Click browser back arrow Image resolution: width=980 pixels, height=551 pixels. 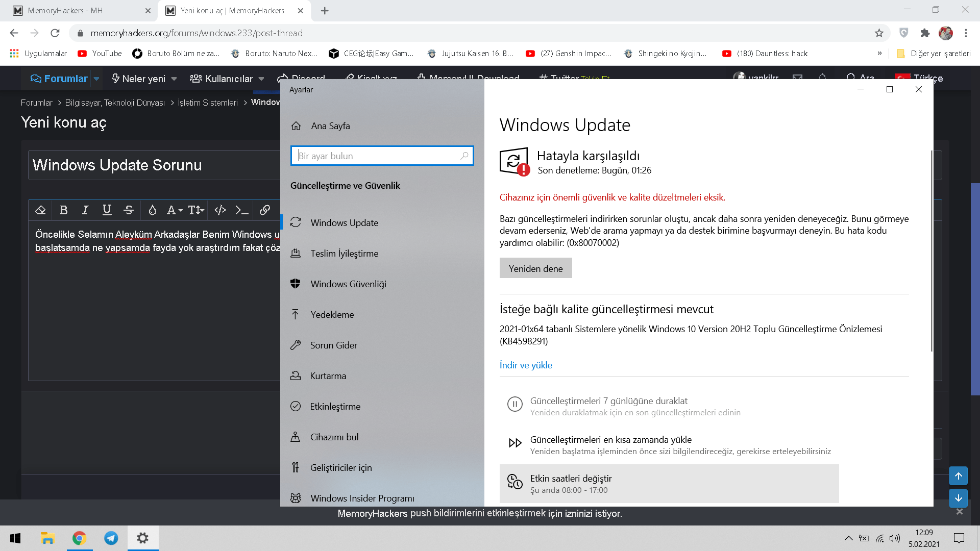tap(14, 33)
